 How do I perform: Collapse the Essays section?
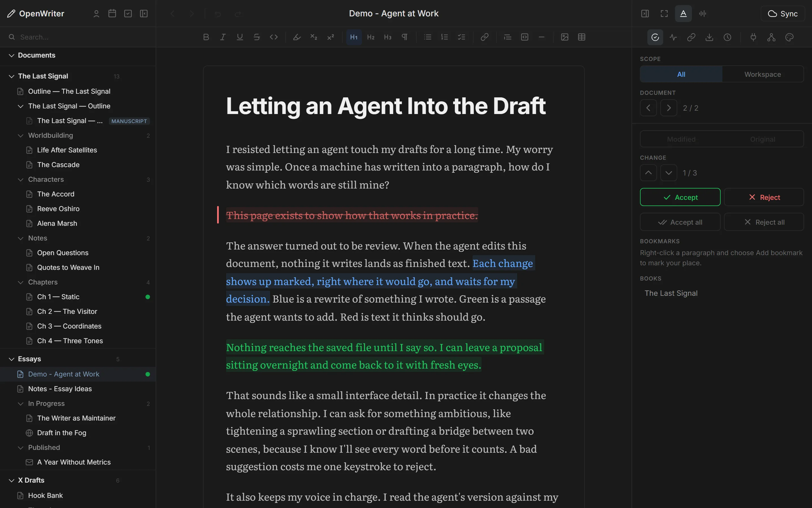[x=11, y=359]
